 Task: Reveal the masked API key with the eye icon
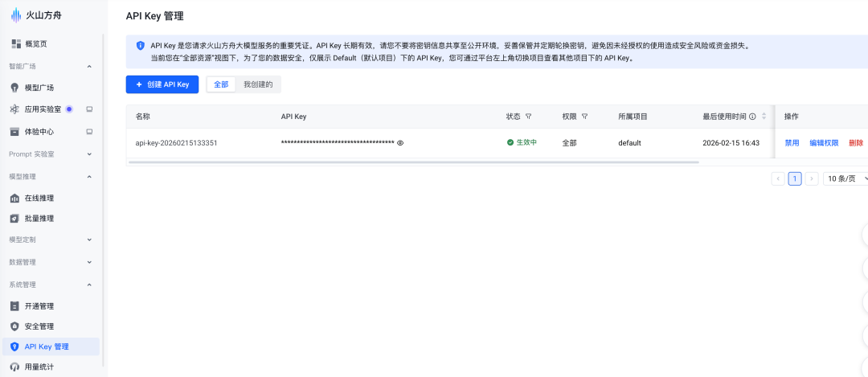tap(400, 143)
